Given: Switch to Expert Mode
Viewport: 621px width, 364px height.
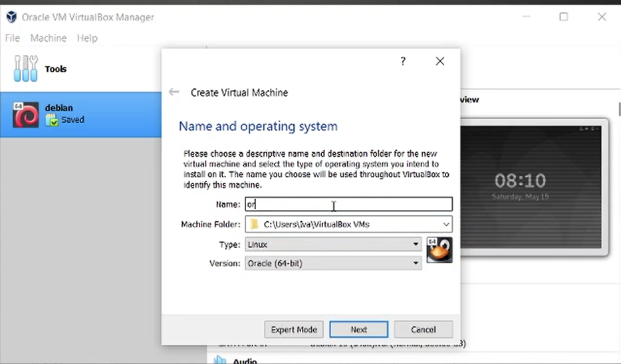Looking at the screenshot, I should [293, 329].
